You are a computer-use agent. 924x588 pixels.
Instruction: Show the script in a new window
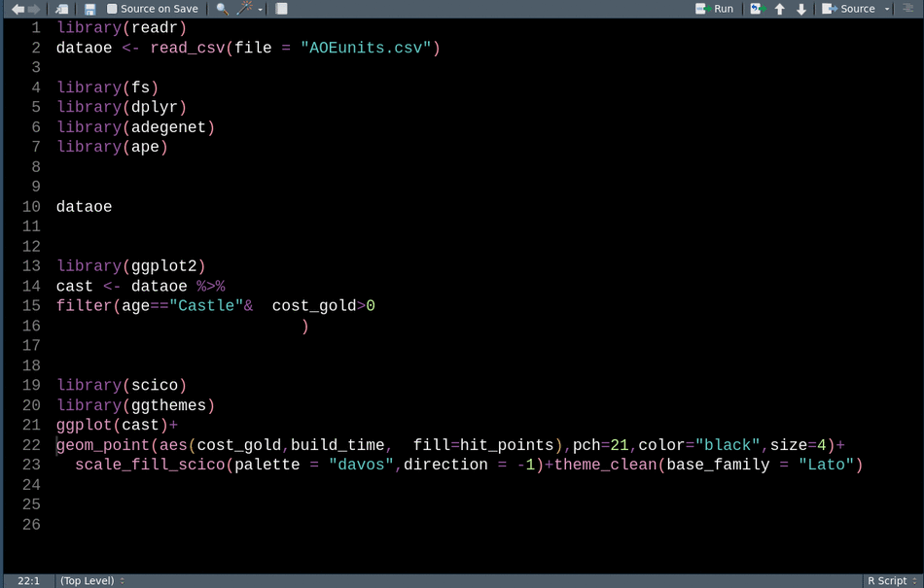61,9
